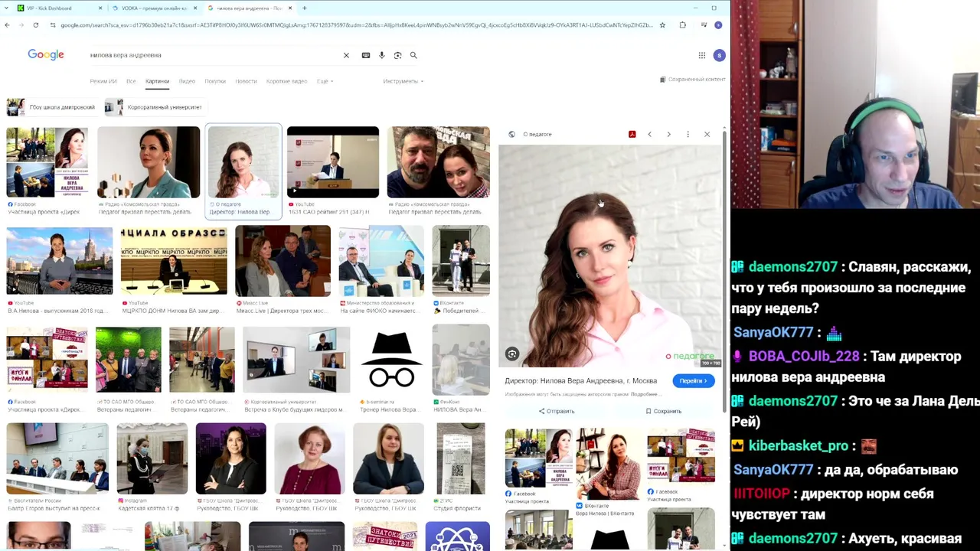Click the О педагоге source link
Image resolution: width=980 pixels, height=551 pixels.
point(537,135)
